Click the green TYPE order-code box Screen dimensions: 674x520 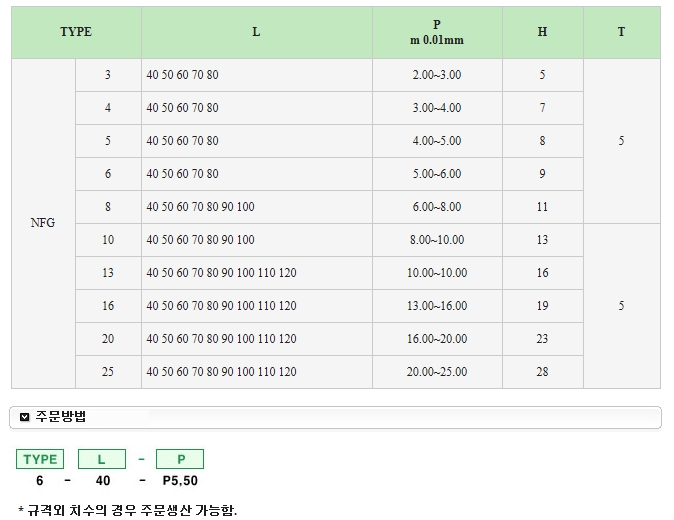[40, 459]
